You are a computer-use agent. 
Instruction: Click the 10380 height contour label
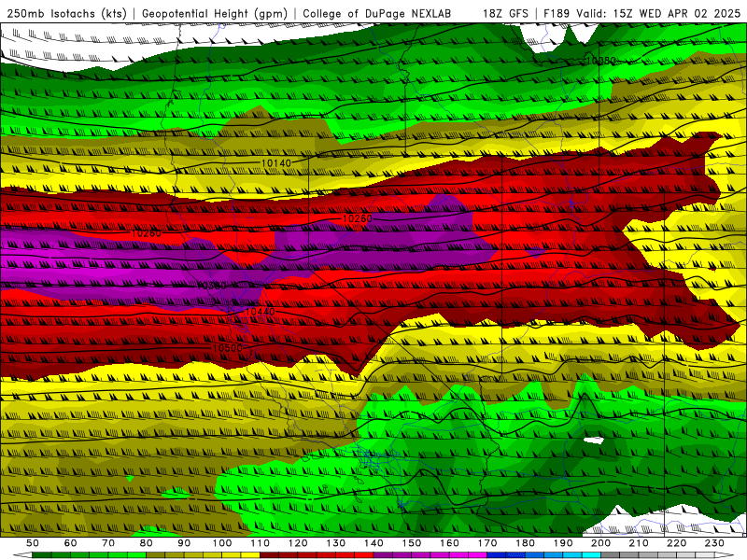(212, 286)
